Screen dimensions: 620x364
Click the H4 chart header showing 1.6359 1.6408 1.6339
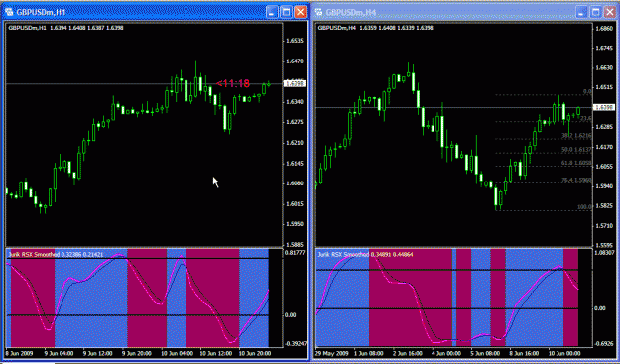click(x=376, y=28)
